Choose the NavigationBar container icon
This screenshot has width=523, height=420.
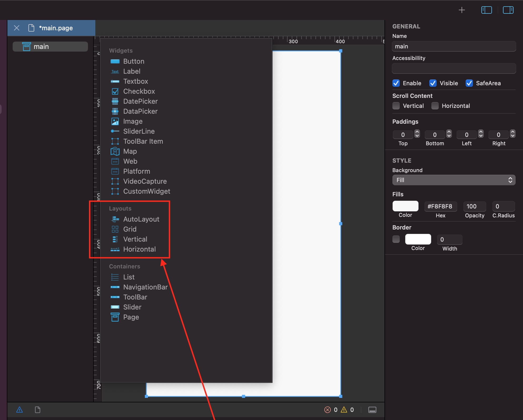pos(115,287)
